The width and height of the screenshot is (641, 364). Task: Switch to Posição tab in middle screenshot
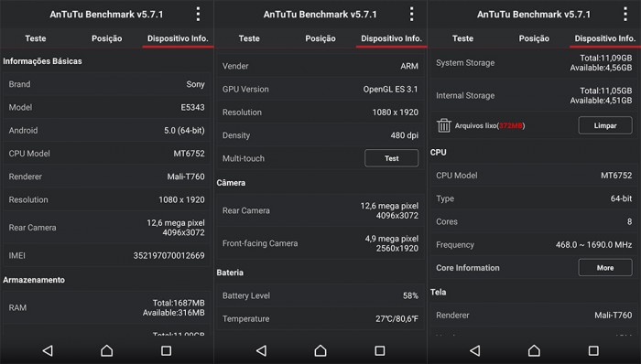click(x=320, y=38)
